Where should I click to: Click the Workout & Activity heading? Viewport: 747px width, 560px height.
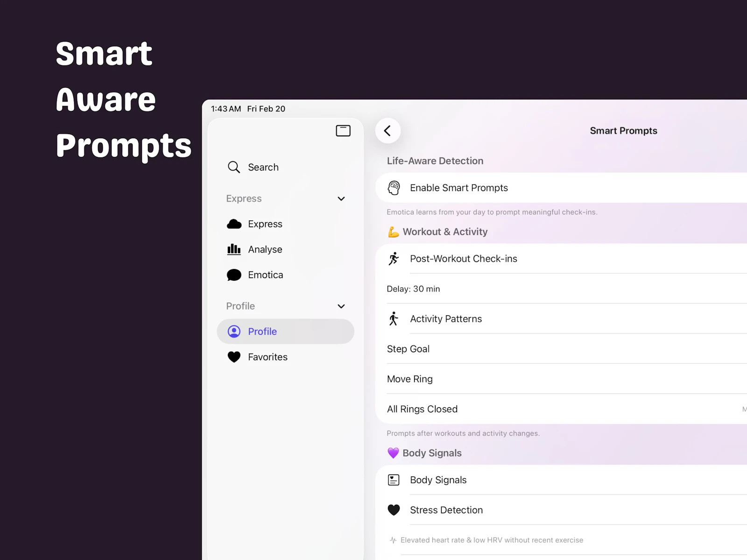pos(445,232)
